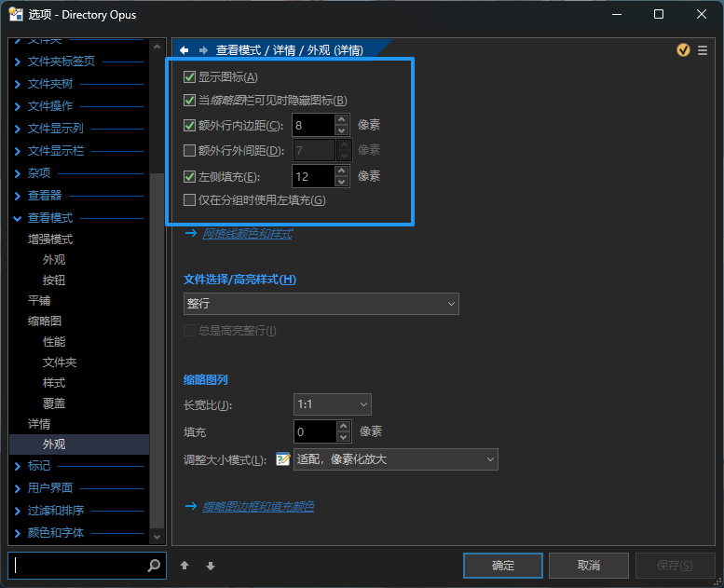Enable the 额外行外间距 checkbox
Viewport: 724px width, 588px height.
tap(190, 150)
